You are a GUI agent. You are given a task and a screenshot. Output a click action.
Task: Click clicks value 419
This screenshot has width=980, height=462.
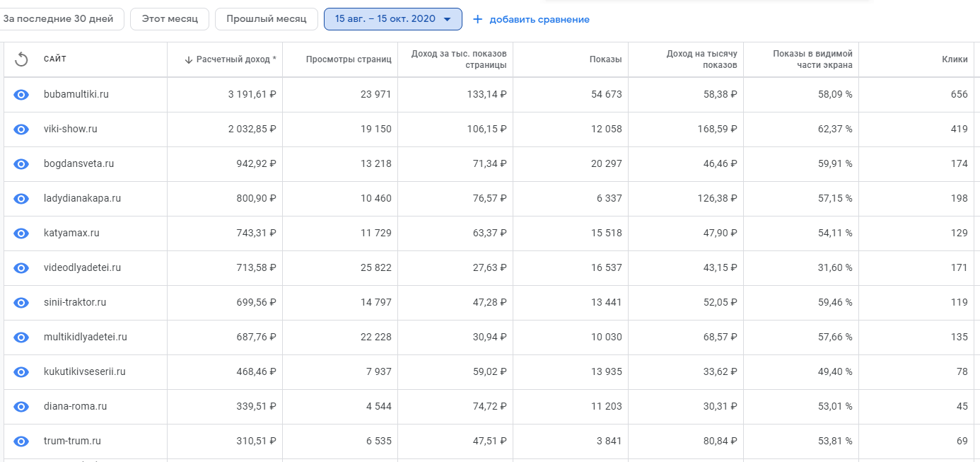coord(959,129)
